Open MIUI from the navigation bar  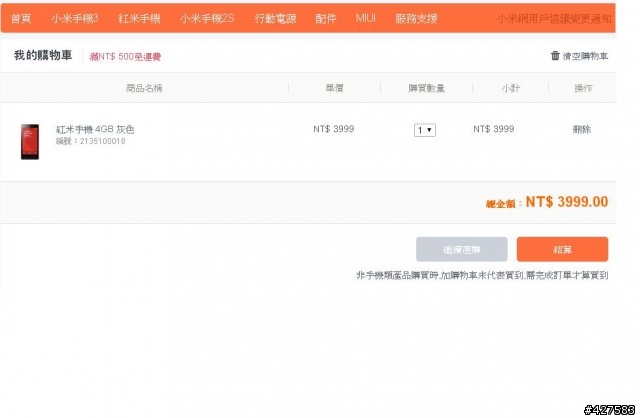(365, 18)
